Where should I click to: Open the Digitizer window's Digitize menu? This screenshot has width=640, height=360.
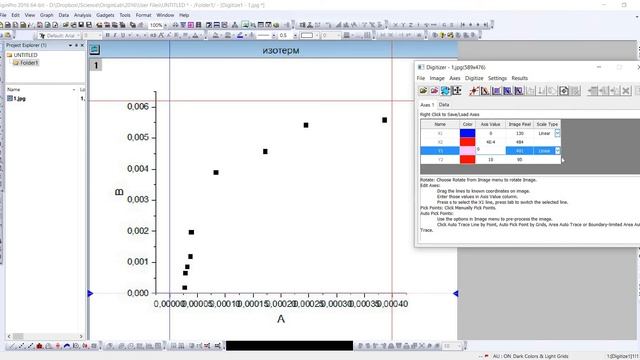click(x=474, y=78)
